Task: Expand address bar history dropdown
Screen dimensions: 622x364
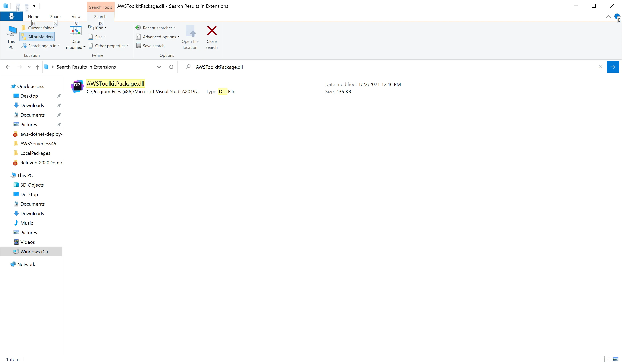Action: [x=159, y=67]
